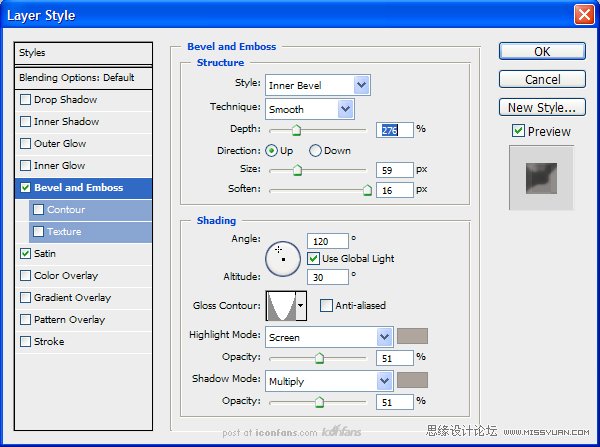Open the Shadow Mode color swatch
This screenshot has height=447, width=600.
coord(412,380)
